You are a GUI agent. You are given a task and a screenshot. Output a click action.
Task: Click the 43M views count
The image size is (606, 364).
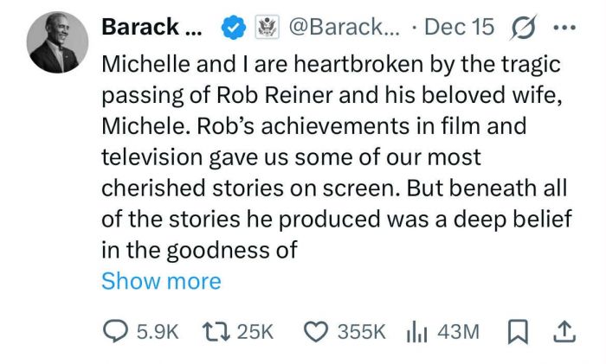click(x=459, y=331)
